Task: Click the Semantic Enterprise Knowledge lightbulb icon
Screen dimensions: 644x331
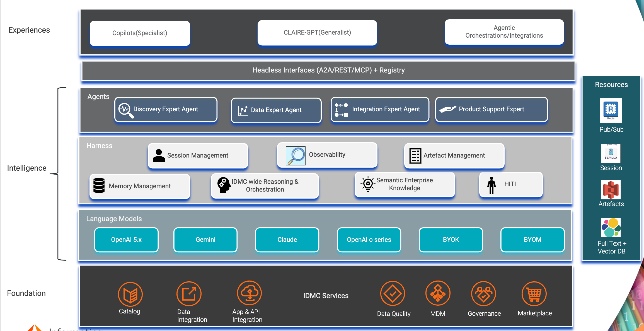Action: pos(368,184)
